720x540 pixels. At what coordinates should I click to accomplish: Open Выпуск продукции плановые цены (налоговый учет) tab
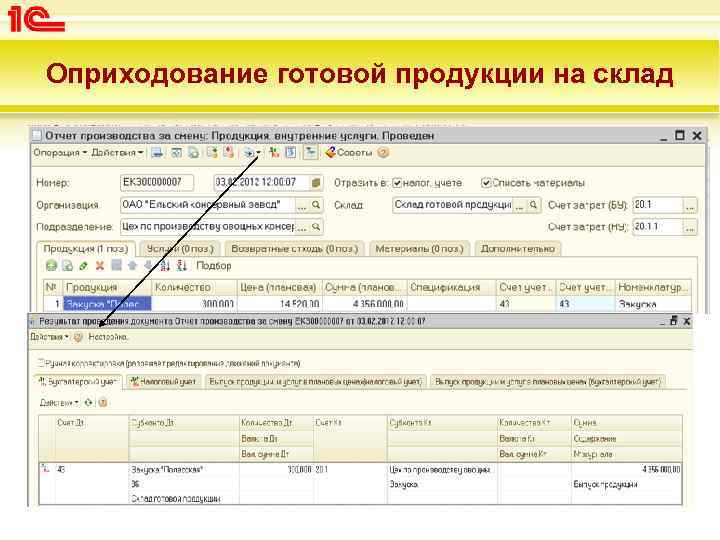pyautogui.click(x=315, y=382)
